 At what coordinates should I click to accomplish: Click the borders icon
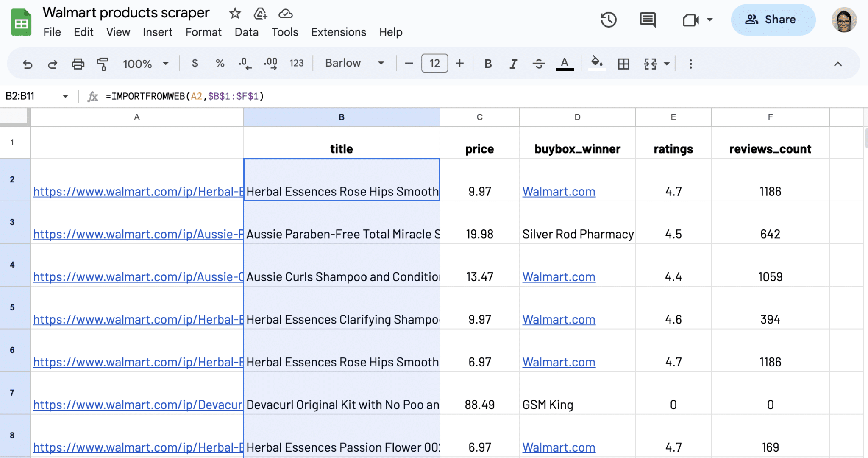pyautogui.click(x=623, y=64)
